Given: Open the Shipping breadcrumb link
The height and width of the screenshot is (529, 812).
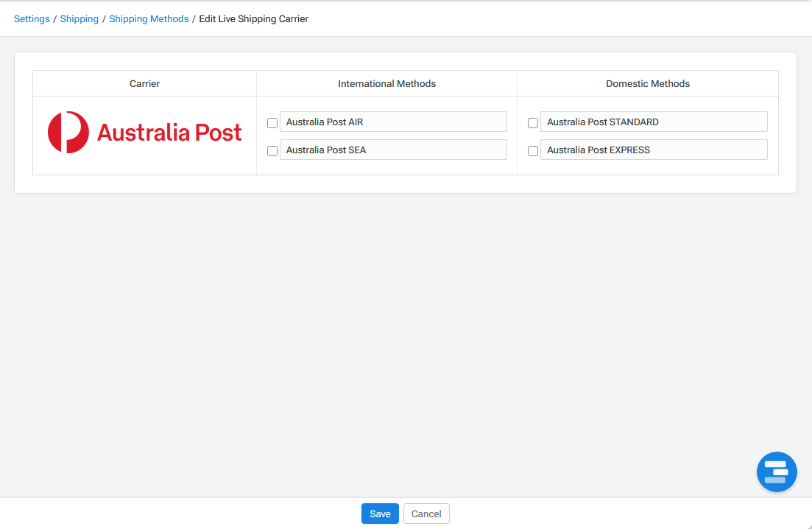Looking at the screenshot, I should (80, 18).
